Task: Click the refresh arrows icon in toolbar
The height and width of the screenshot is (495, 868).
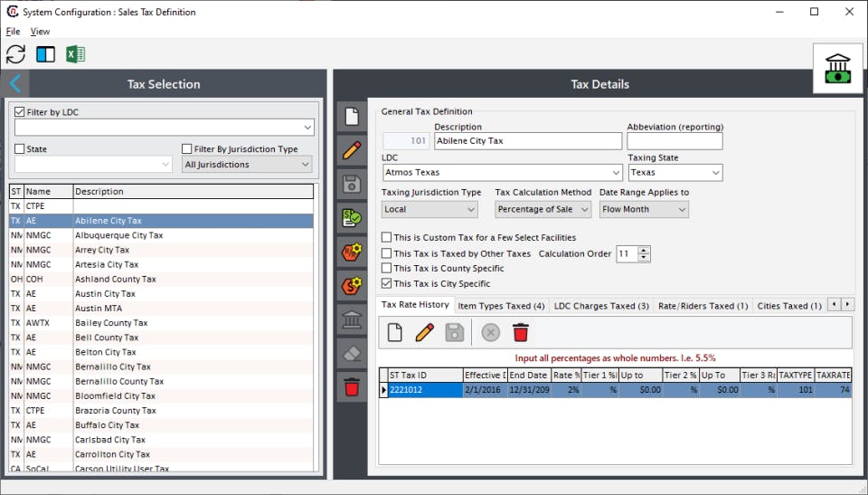Action: point(16,54)
